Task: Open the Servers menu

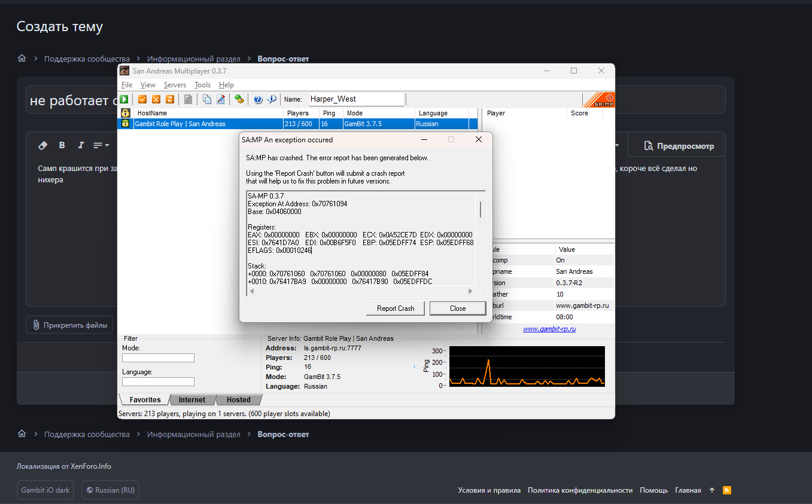Action: click(x=175, y=85)
